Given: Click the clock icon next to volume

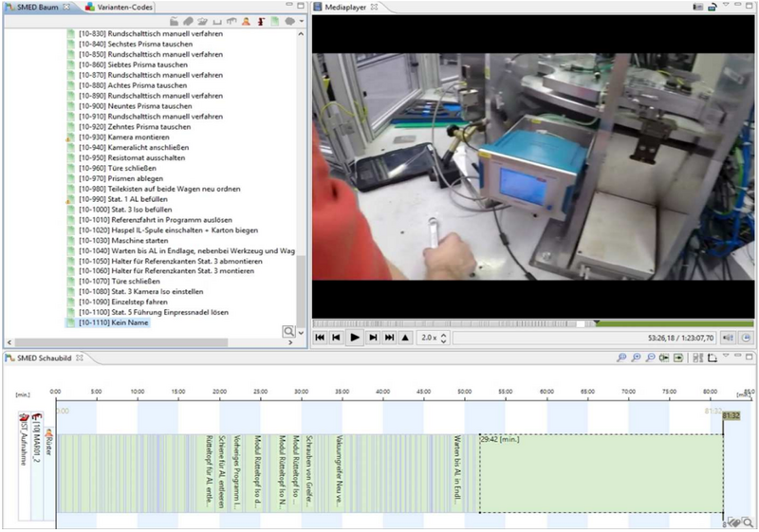Looking at the screenshot, I should (x=745, y=337).
